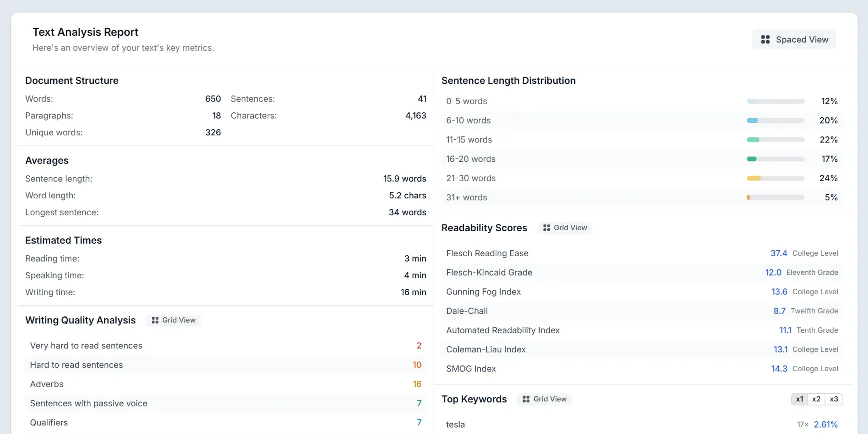Open Grid View for Readability Scores
This screenshot has width=868, height=434.
click(x=564, y=227)
